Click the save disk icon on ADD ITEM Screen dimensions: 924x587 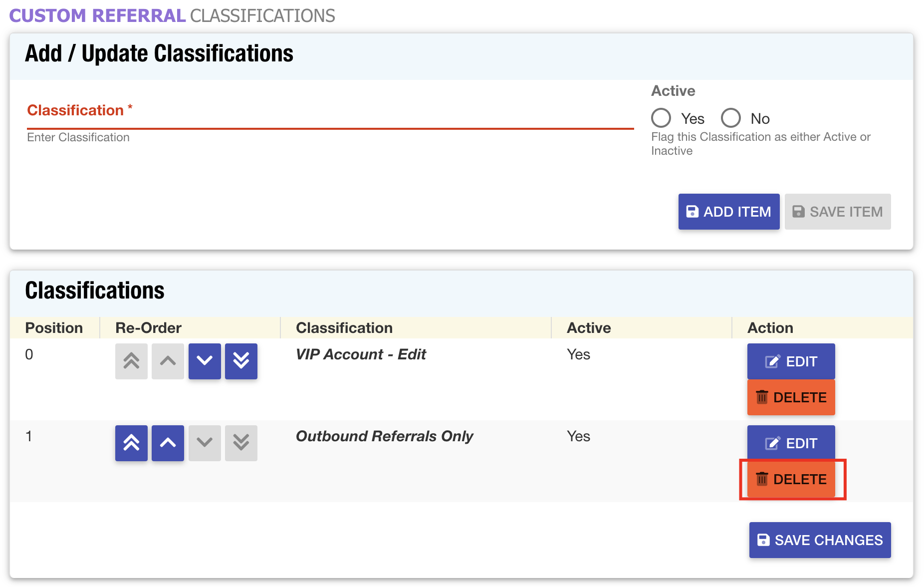693,211
